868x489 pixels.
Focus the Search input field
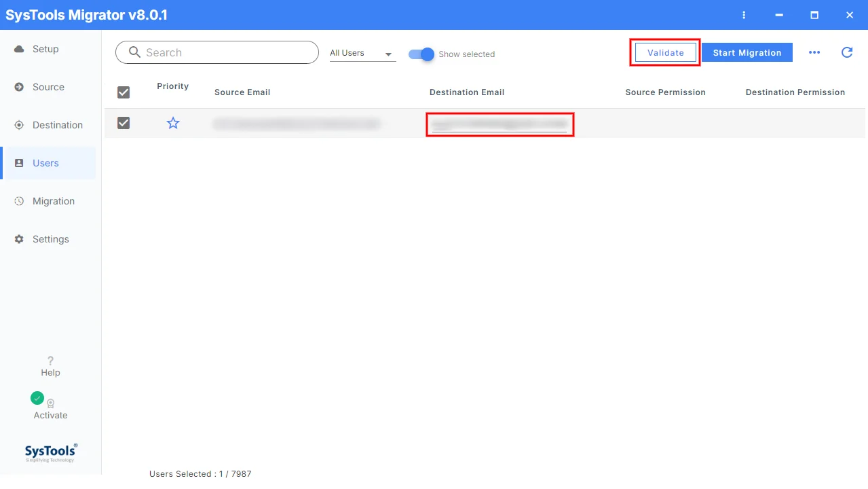pos(217,52)
